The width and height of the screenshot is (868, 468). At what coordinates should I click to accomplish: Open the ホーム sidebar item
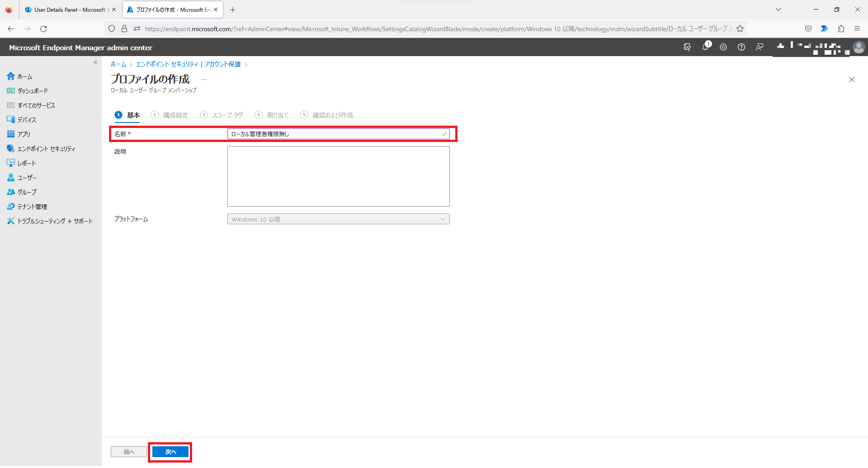19,76
